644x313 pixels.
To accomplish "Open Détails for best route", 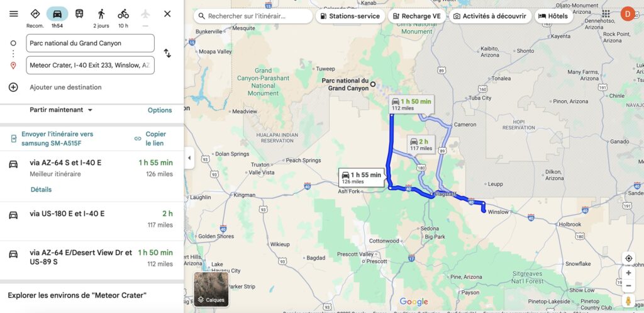I will coord(41,190).
